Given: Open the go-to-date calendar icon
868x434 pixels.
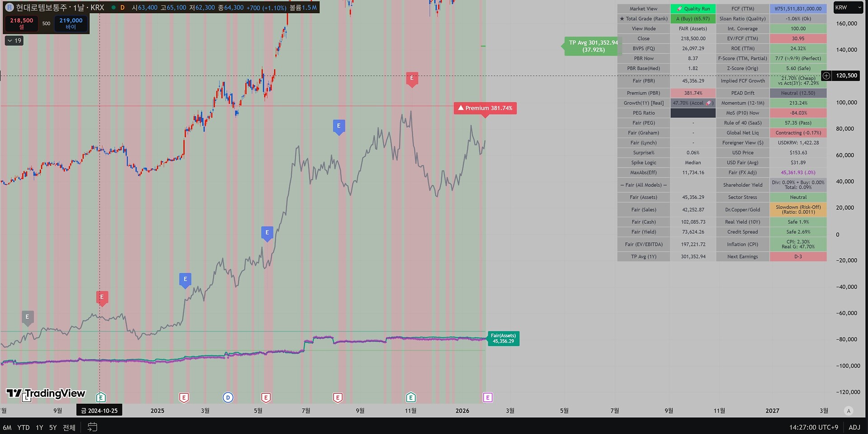Looking at the screenshot, I should (92, 427).
